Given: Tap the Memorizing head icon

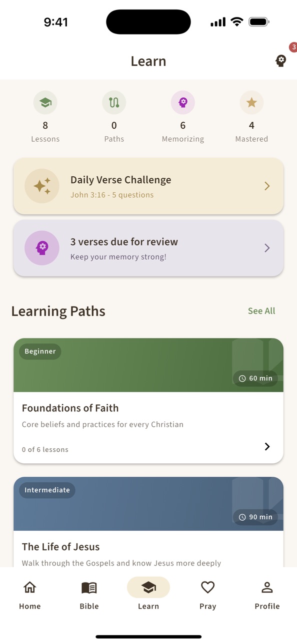Looking at the screenshot, I should (x=183, y=102).
